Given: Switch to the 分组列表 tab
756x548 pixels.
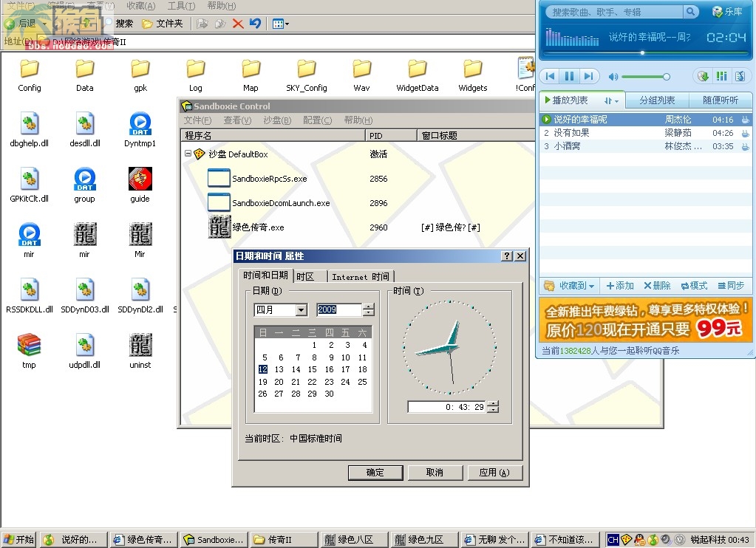Looking at the screenshot, I should coord(657,100).
